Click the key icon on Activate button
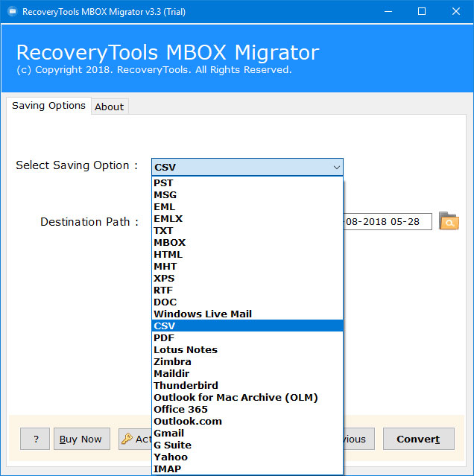The height and width of the screenshot is (476, 474). coord(127,439)
